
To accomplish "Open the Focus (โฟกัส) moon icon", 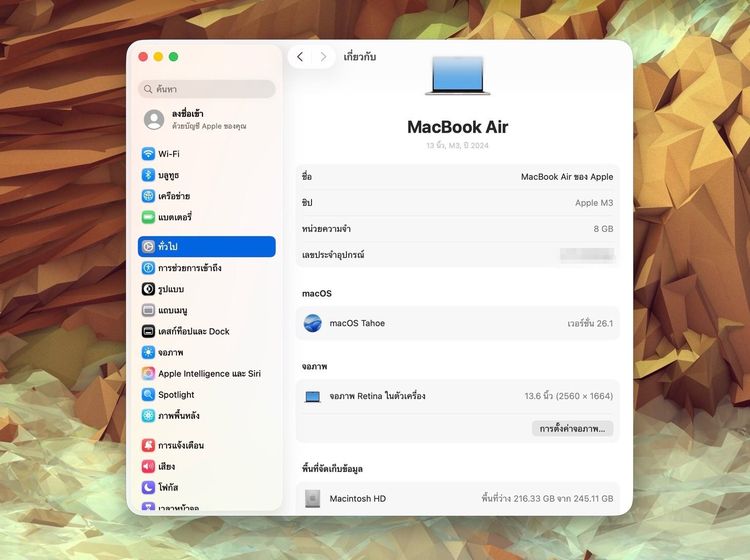I will point(148,487).
